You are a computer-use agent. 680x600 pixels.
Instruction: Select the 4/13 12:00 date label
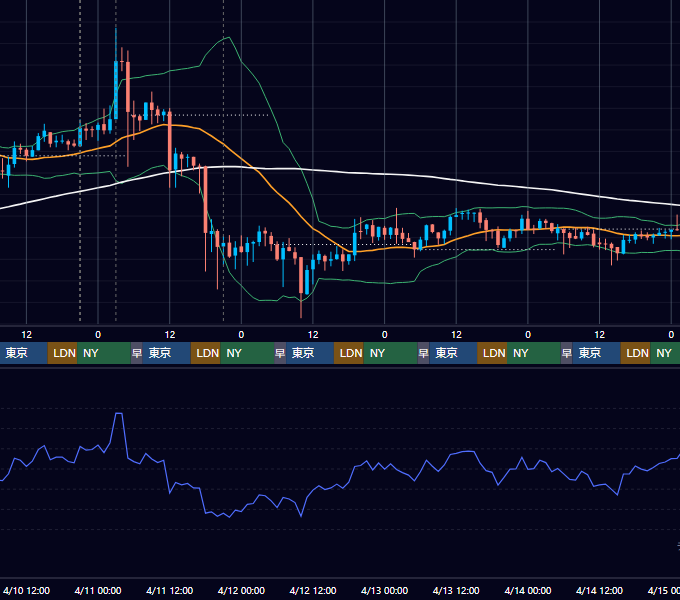(x=456, y=590)
